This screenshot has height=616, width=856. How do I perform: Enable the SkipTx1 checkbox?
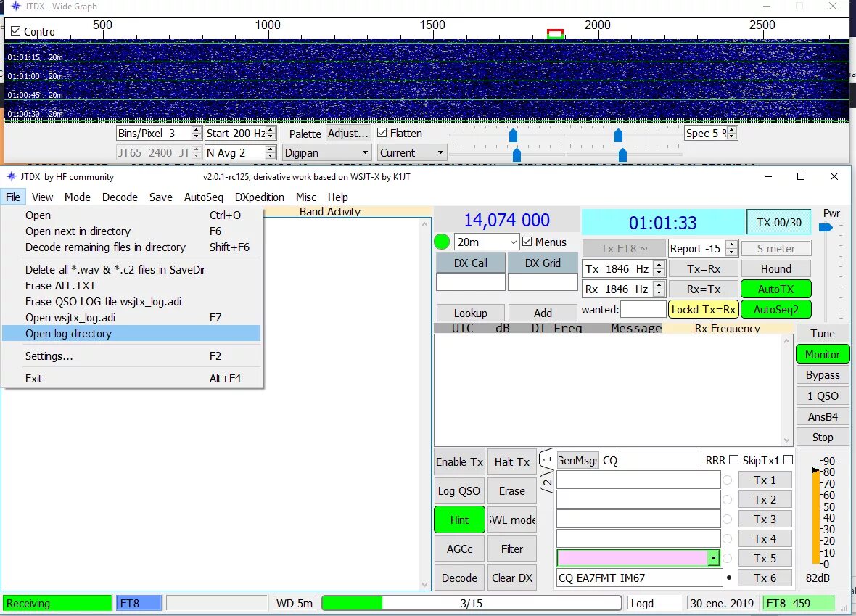788,460
